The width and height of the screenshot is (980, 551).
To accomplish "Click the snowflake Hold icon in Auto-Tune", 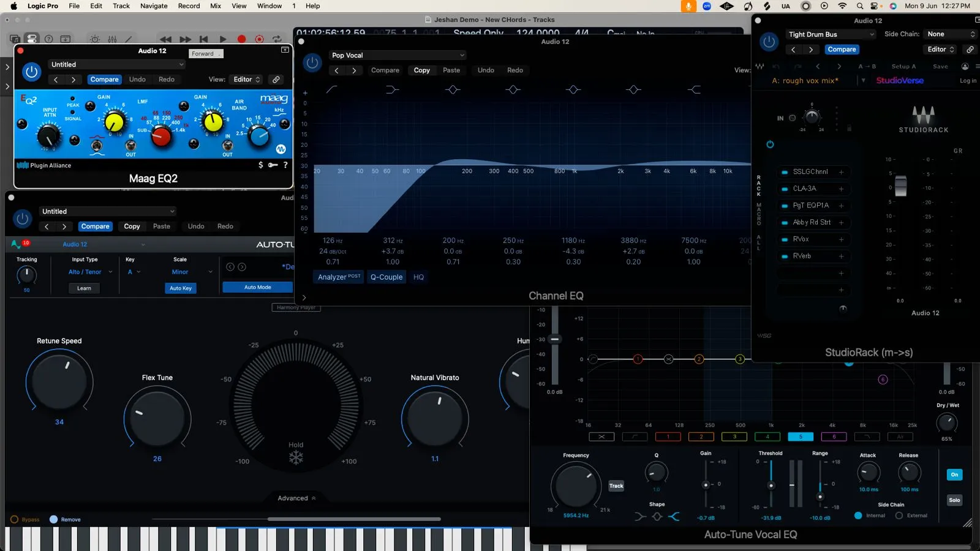I will [x=296, y=457].
